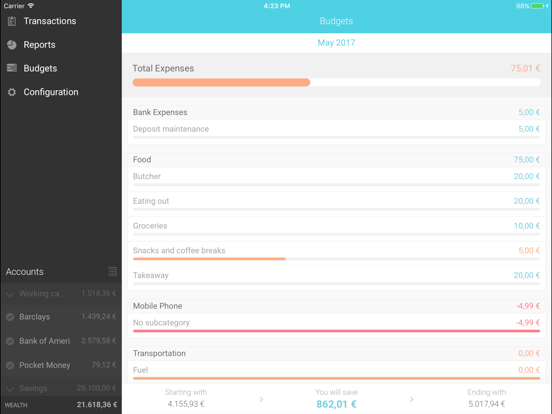Select the Fuel budget row label
Image resolution: width=552 pixels, height=414 pixels.
click(x=140, y=370)
